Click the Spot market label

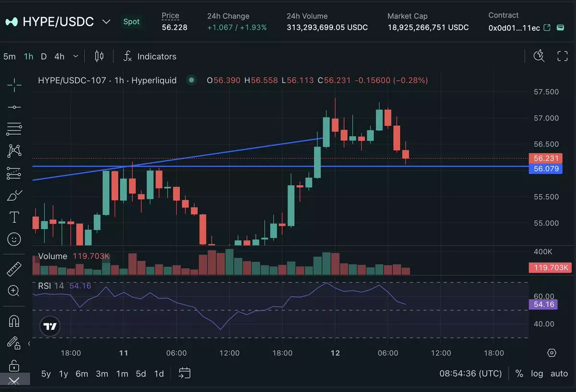[x=132, y=22]
